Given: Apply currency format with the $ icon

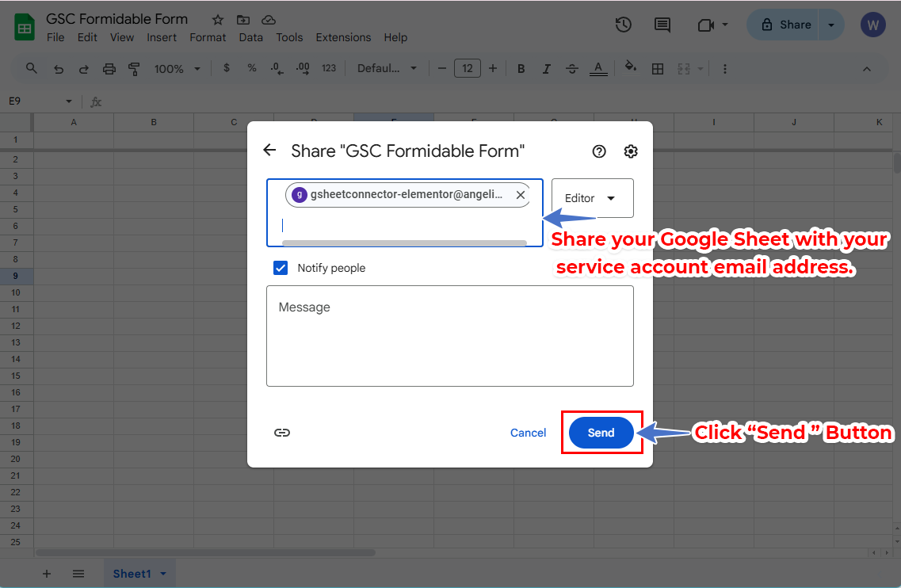Looking at the screenshot, I should coord(227,68).
